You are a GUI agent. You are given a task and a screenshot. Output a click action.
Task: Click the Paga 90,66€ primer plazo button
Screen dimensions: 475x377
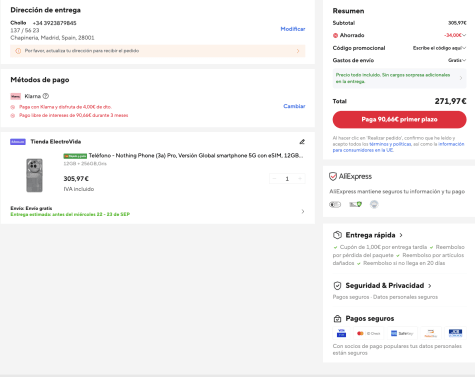point(399,119)
